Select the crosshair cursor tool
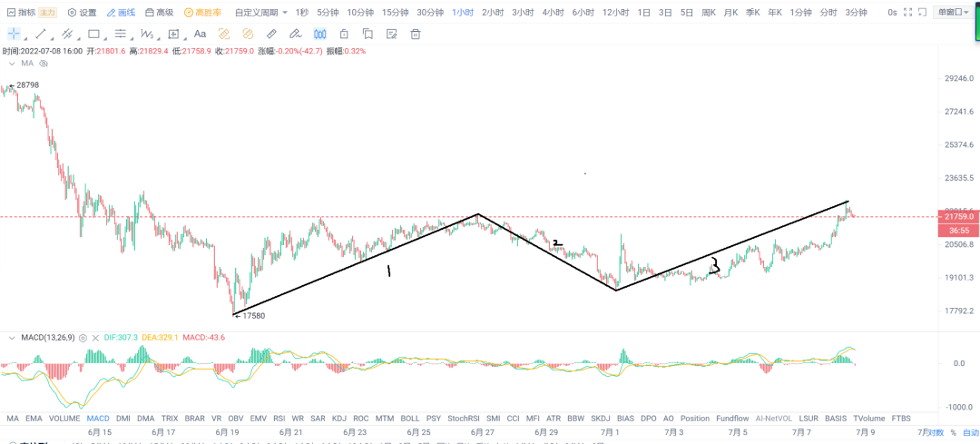Image resolution: width=980 pixels, height=444 pixels. (x=14, y=34)
